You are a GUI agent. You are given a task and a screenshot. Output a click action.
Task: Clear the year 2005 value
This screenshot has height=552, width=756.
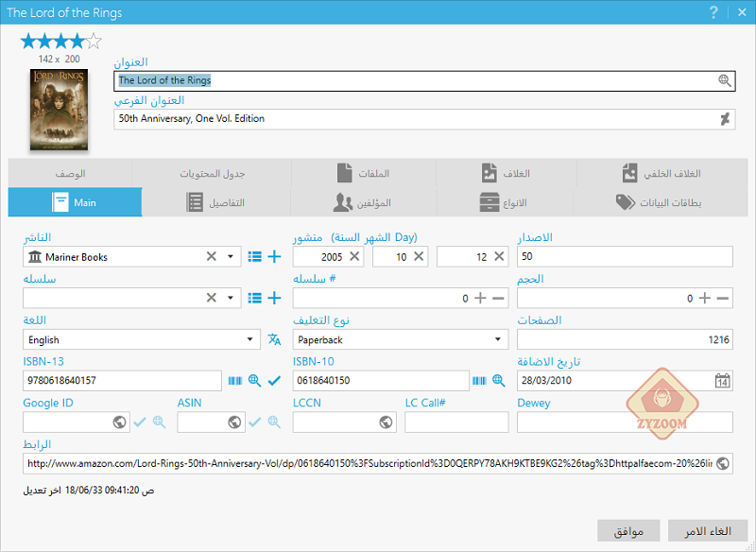354,256
